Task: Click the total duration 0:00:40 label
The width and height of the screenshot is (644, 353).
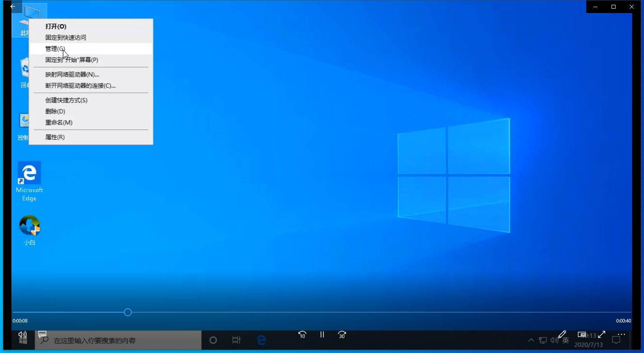Action: [623, 321]
